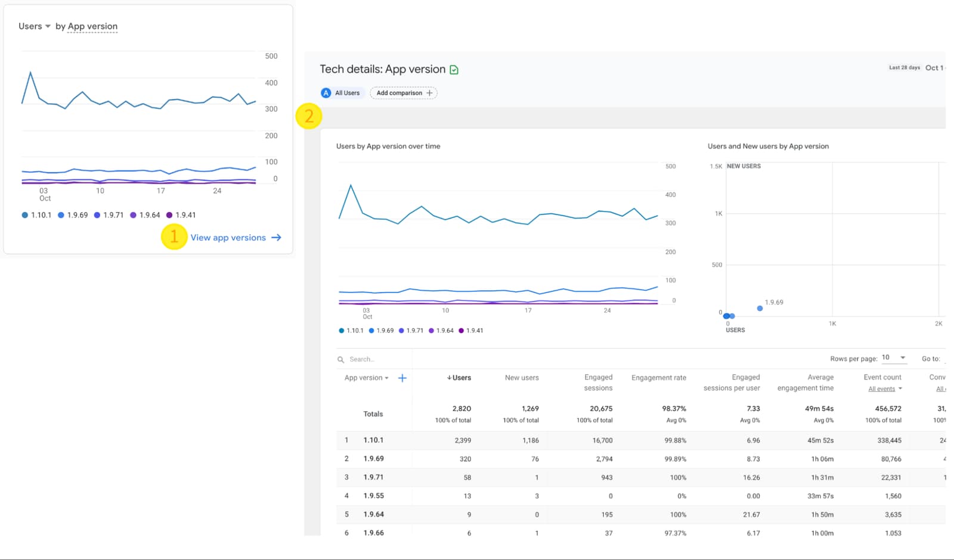Viewport: 954px width, 560px height.
Task: Click the 49m 54s average engagement total
Action: (819, 409)
